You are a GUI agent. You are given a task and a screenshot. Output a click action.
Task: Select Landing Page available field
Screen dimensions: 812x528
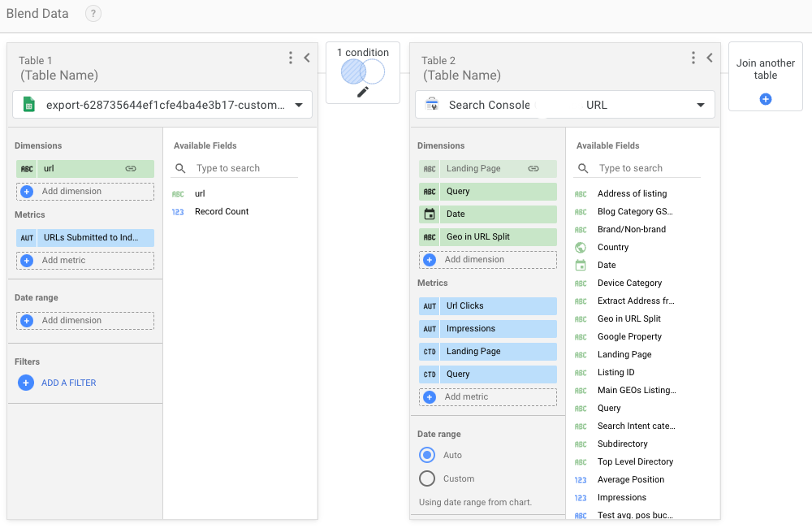tap(624, 354)
